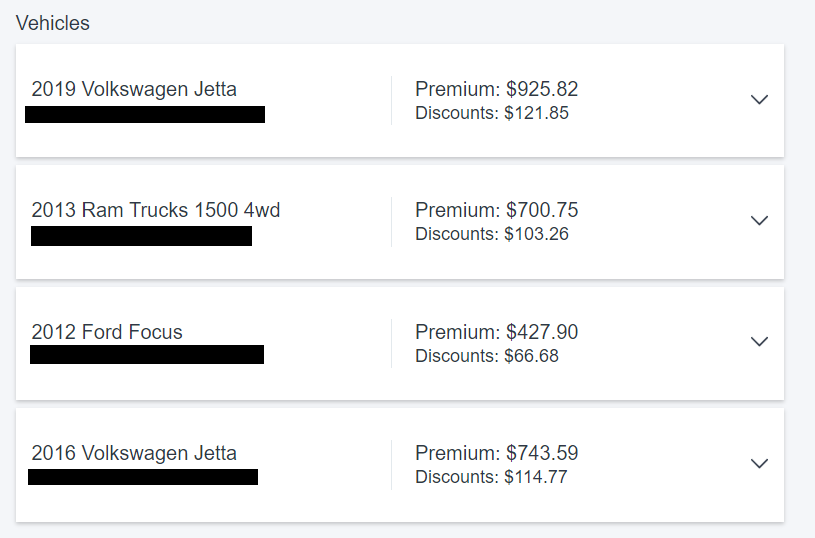
Task: Click the redacted bar under 2019 Jetta
Action: click(x=145, y=114)
